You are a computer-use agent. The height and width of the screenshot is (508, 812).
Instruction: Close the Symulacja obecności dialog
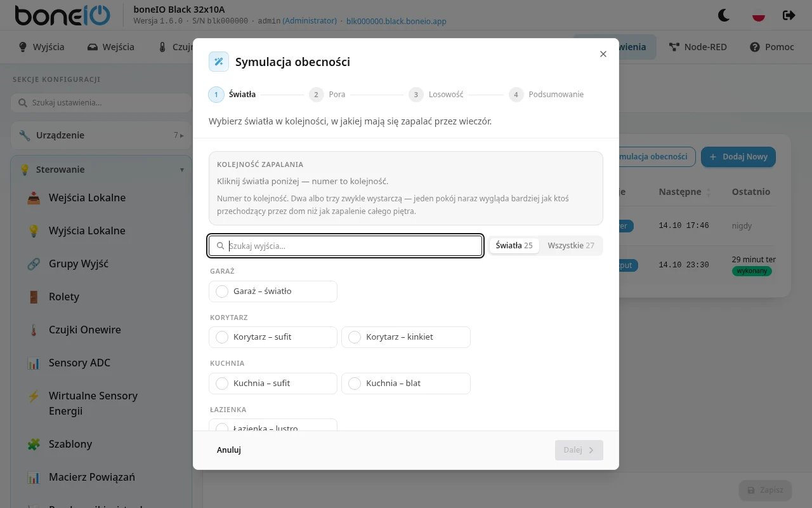pyautogui.click(x=603, y=54)
